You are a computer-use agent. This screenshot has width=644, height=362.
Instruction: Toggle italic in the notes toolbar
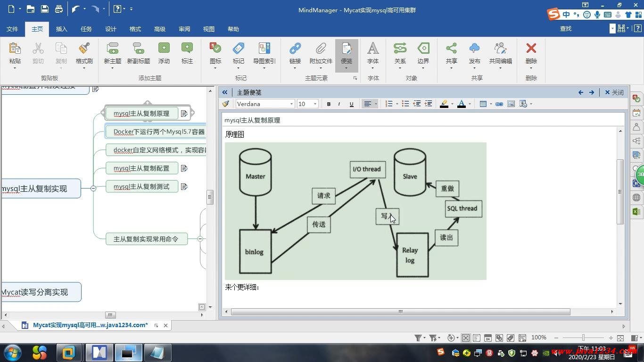(x=339, y=104)
